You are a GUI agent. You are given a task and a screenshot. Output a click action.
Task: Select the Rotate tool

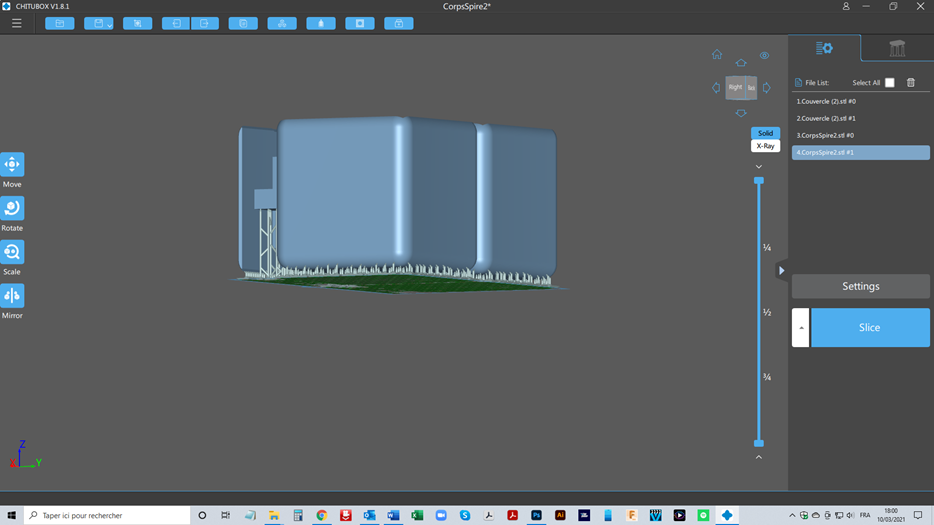12,208
